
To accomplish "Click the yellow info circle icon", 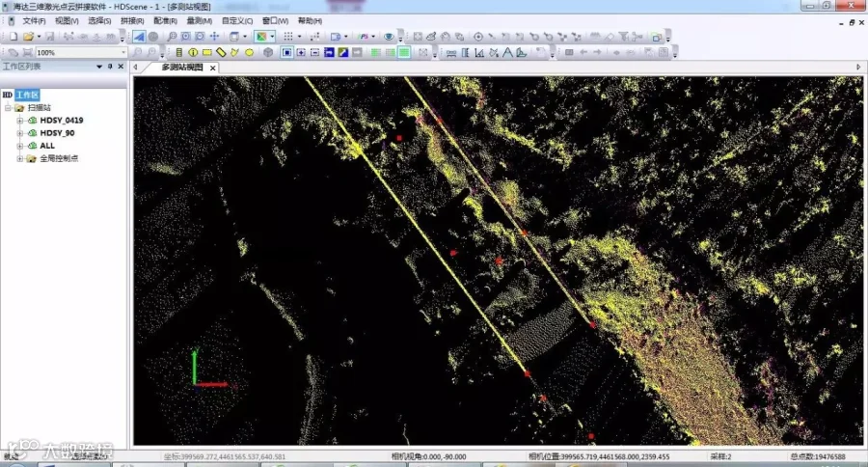I will click(193, 52).
